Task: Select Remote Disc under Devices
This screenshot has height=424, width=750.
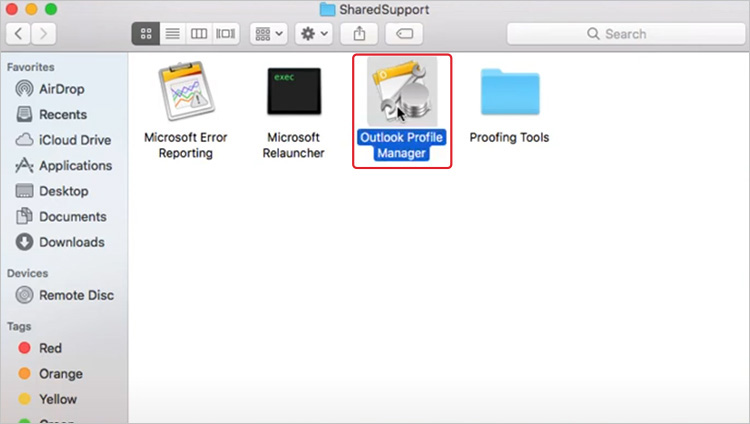Action: [65, 295]
